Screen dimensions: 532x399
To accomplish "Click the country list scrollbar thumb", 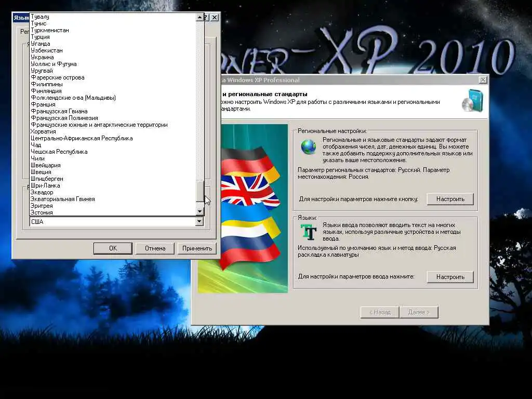I will [200, 192].
